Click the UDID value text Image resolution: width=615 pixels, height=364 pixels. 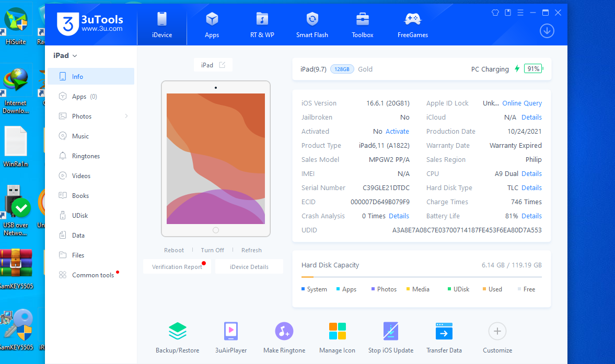[467, 230]
